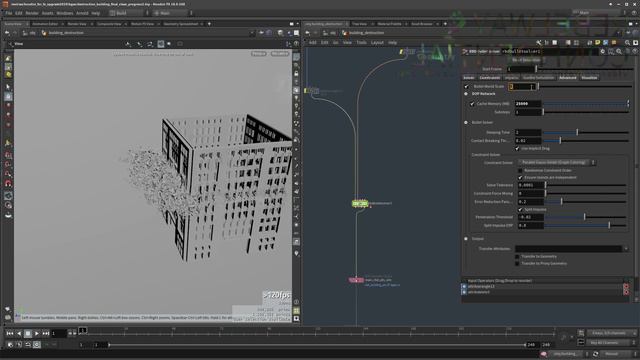
Task: Toggle the attribwrangle input operator enable icon
Action: point(464,287)
